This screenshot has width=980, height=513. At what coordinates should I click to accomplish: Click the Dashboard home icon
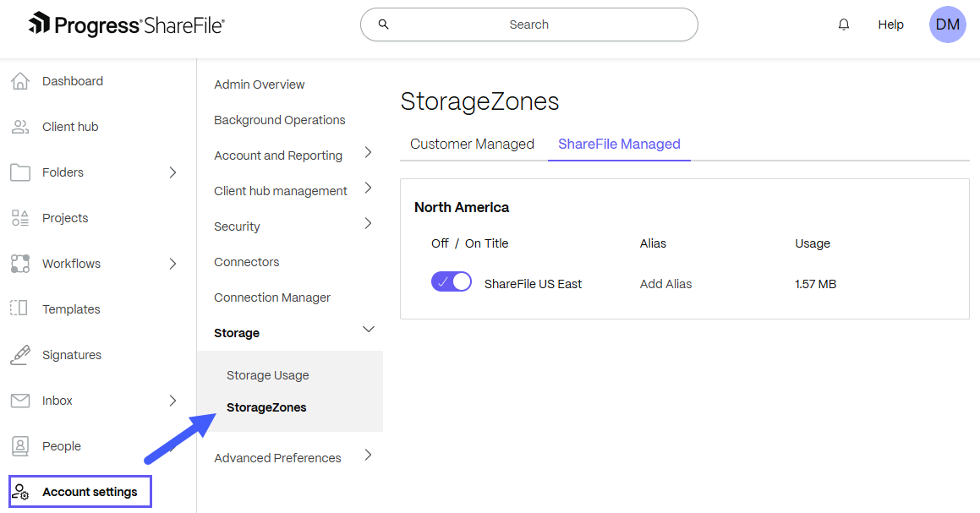[x=20, y=81]
